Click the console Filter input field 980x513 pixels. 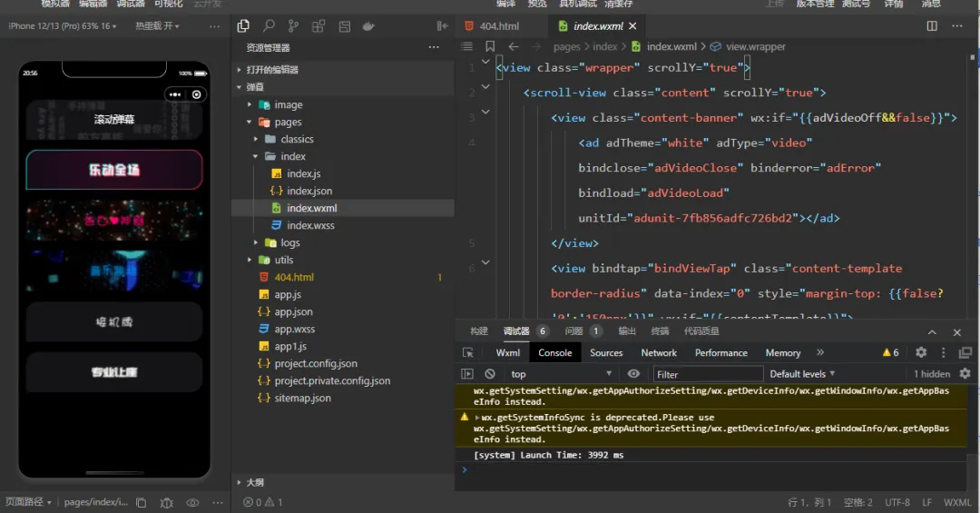(708, 374)
